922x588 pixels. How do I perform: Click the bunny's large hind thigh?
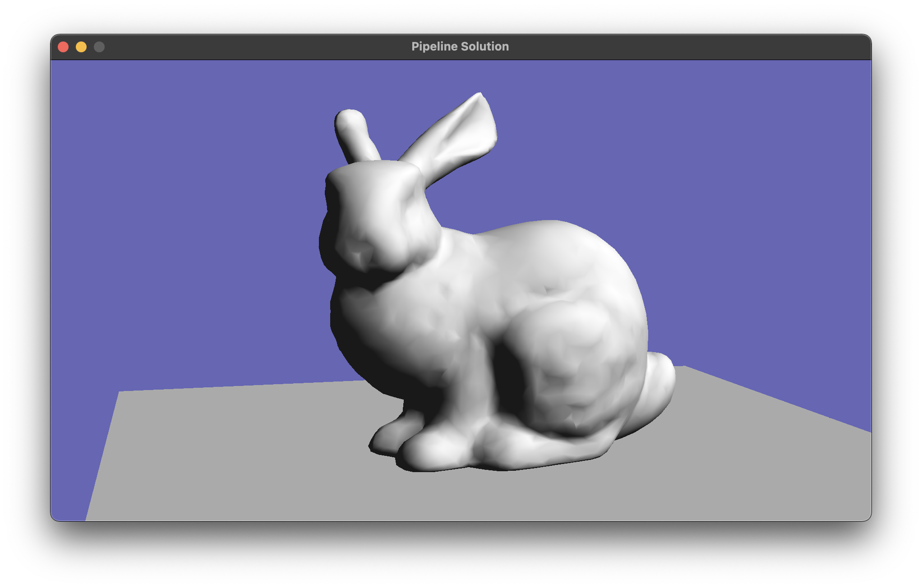click(x=573, y=356)
